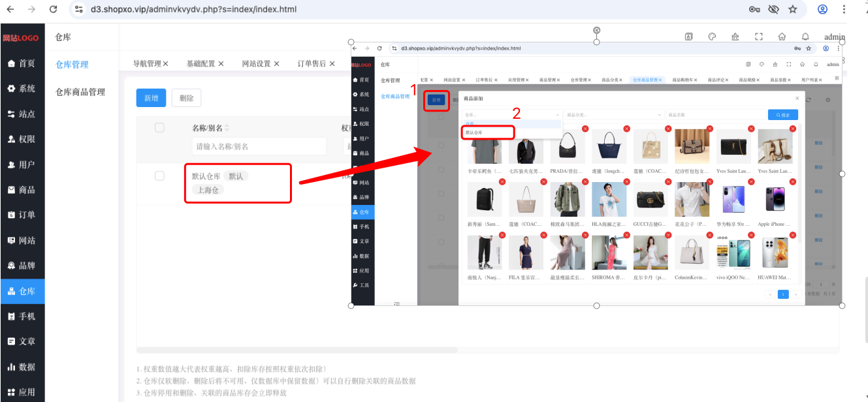The image size is (868, 402).
Task: Click the 上海仓 alias tag
Action: [208, 190]
